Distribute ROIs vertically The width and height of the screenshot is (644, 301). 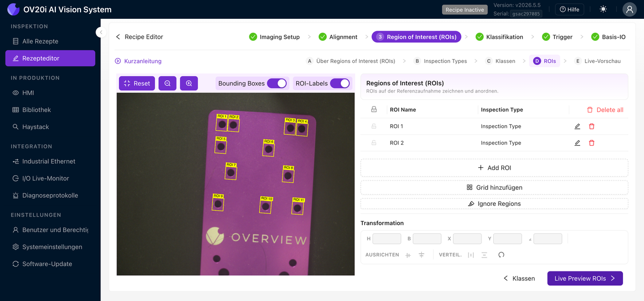tap(484, 255)
